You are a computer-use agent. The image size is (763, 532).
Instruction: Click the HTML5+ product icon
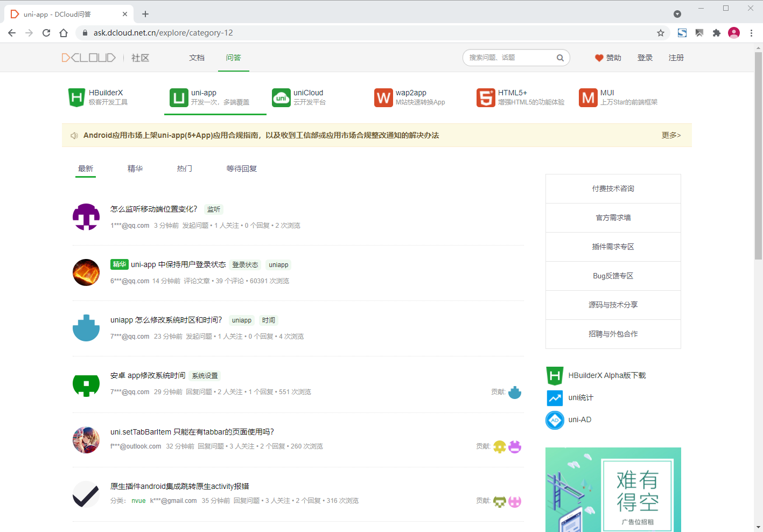click(x=486, y=97)
